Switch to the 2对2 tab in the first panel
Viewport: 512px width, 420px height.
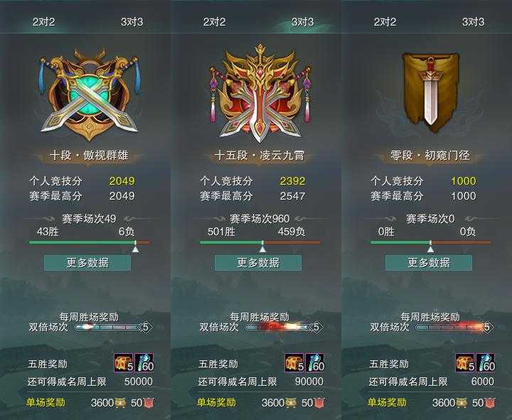[43, 22]
